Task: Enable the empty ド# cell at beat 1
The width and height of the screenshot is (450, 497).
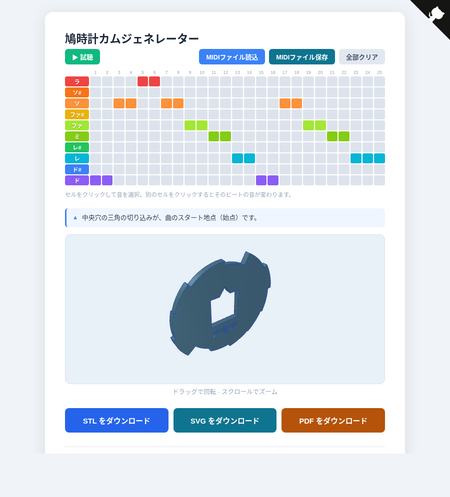Action: tap(95, 169)
